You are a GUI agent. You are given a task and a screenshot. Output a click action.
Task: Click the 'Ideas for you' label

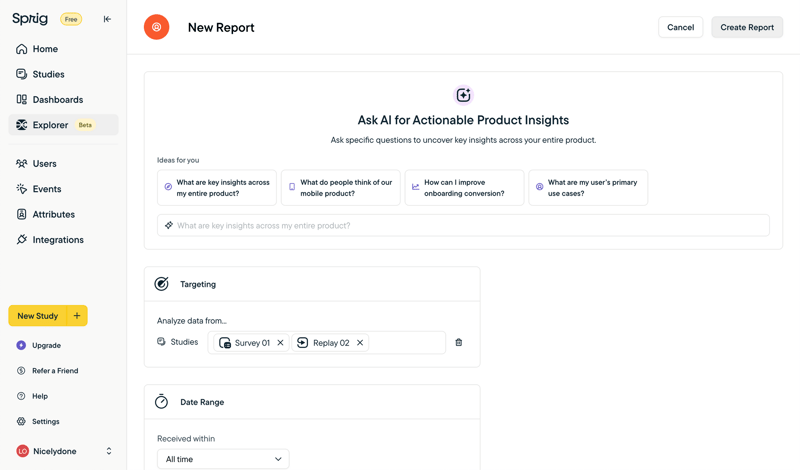pos(178,160)
